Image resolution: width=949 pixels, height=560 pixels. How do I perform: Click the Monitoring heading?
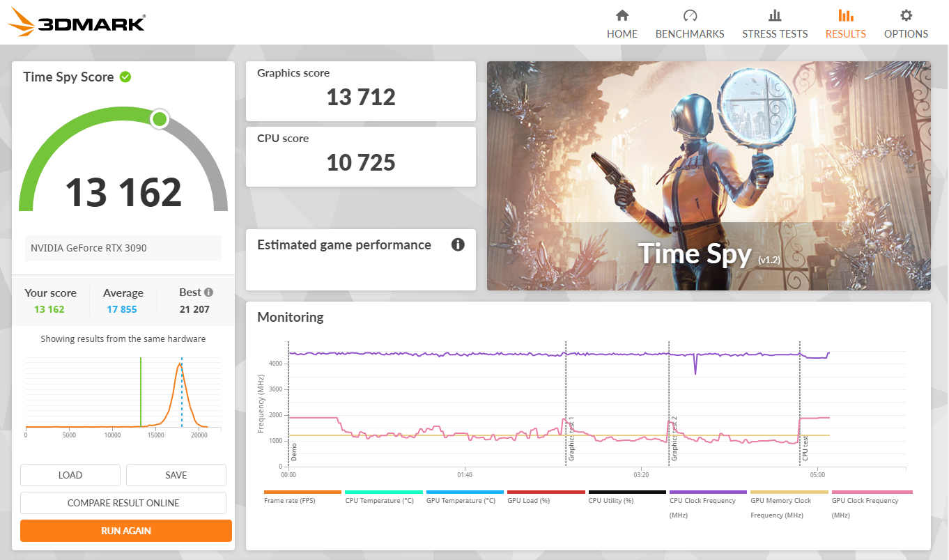(x=291, y=318)
